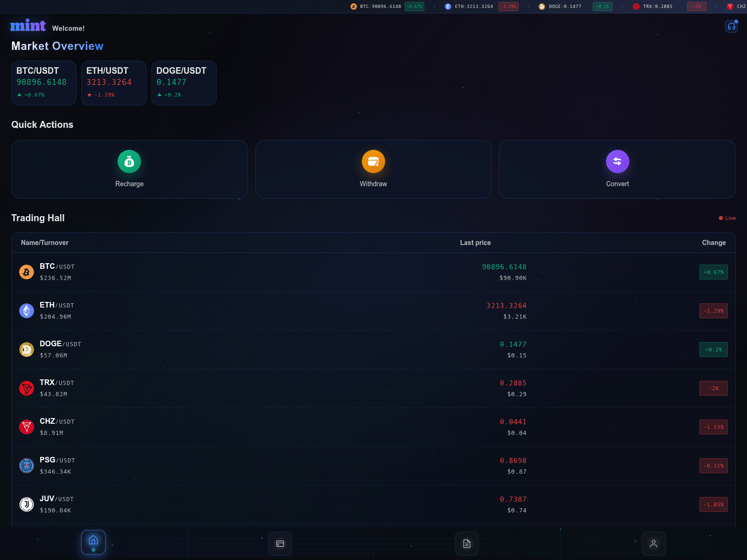Screen dimensions: 747x560
Task: Select the document/orders icon in bottom navigation
Action: 467,544
